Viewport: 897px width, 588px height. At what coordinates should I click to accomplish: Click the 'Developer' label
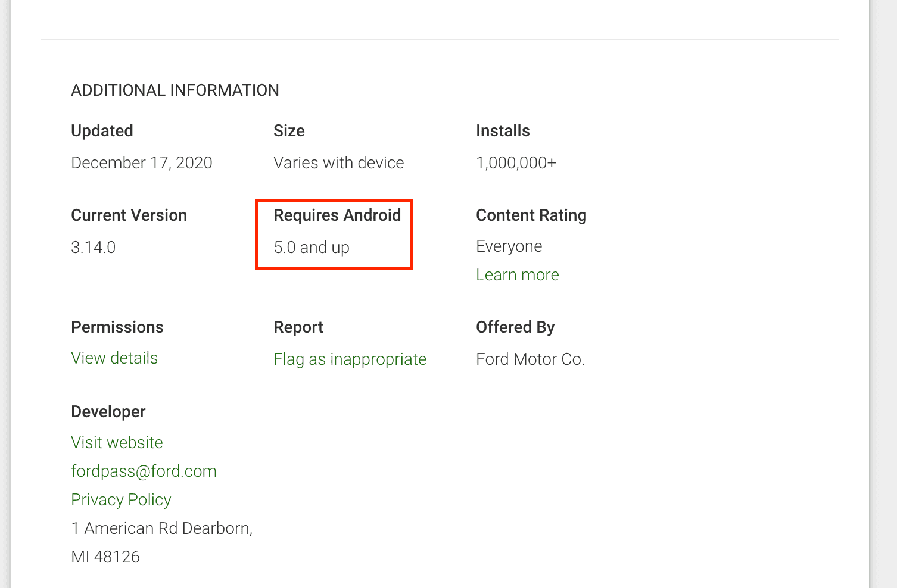[108, 412]
